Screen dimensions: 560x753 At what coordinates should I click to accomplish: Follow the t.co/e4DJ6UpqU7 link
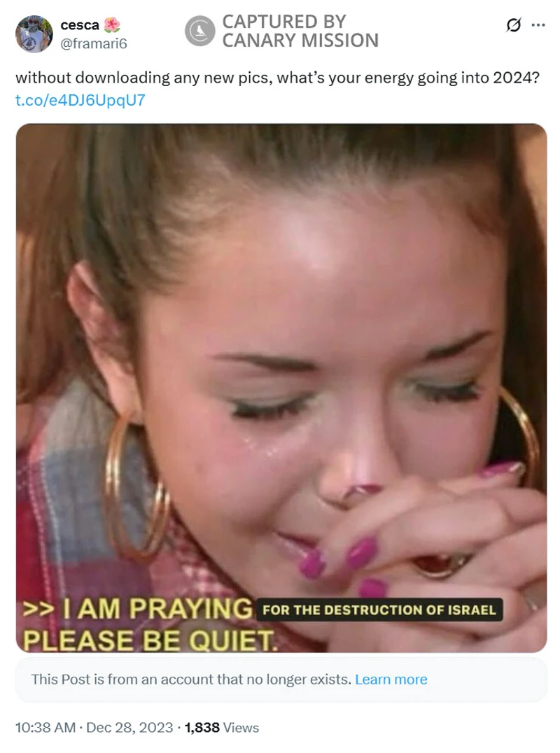80,100
